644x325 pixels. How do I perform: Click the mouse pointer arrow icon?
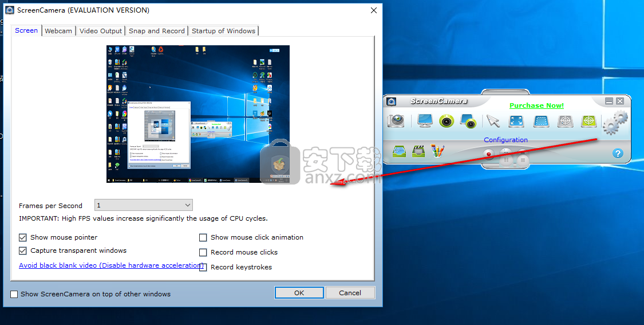click(493, 121)
